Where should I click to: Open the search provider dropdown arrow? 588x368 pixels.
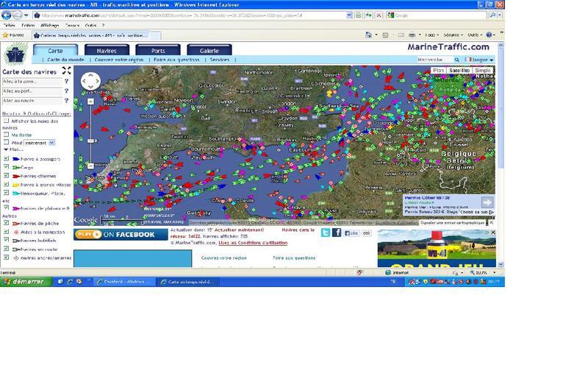[x=500, y=15]
